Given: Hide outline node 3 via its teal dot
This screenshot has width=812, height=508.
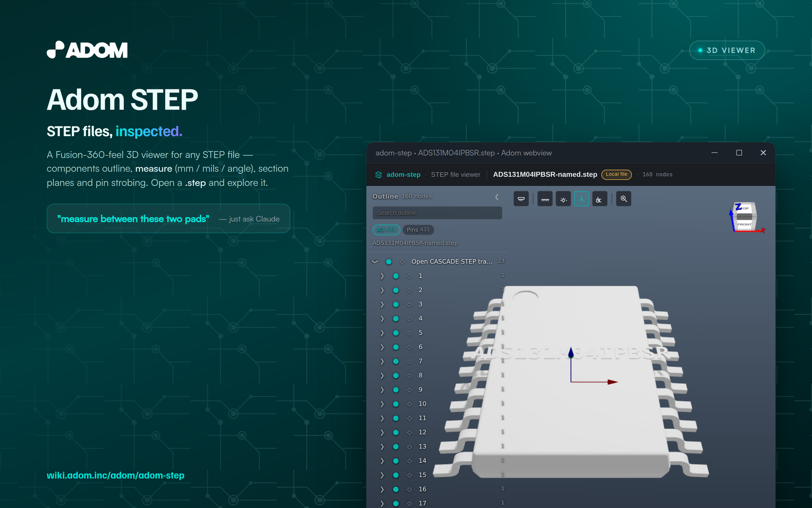Looking at the screenshot, I should coord(396,304).
